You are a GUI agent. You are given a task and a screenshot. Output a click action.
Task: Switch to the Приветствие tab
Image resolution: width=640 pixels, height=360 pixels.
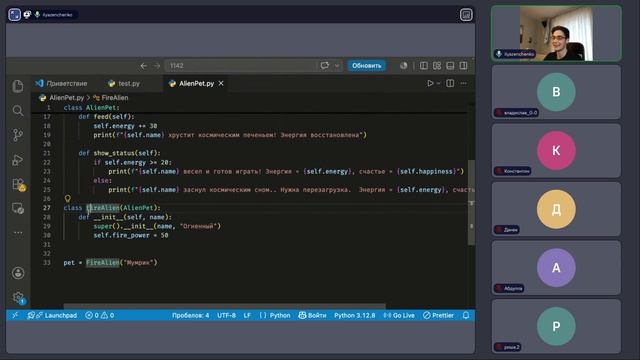61,83
